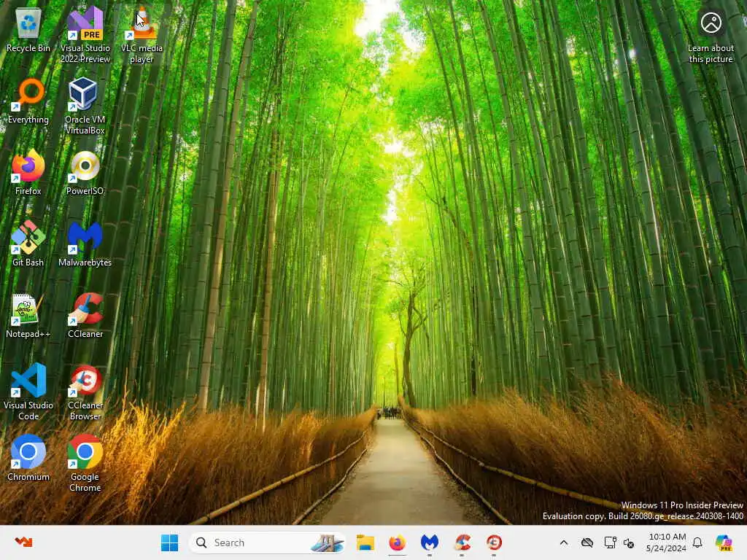Select the Visual Studio Code shortcut

[28, 392]
